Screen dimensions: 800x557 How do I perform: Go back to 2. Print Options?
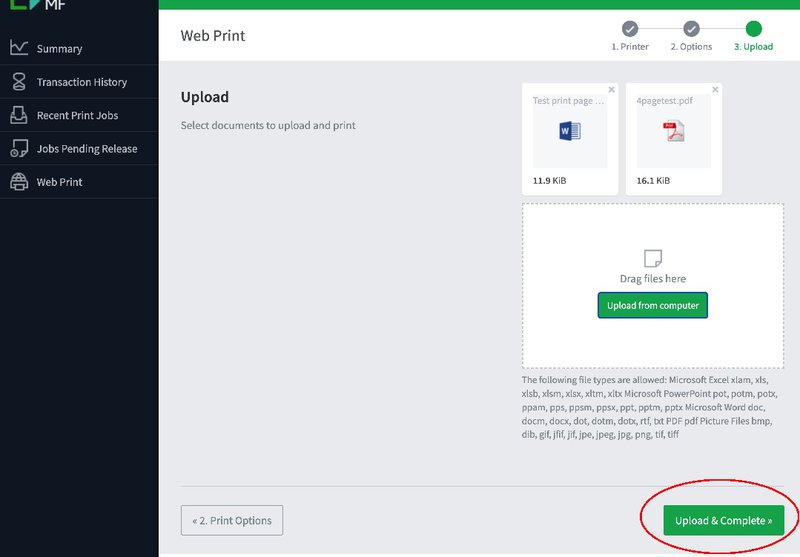[232, 520]
